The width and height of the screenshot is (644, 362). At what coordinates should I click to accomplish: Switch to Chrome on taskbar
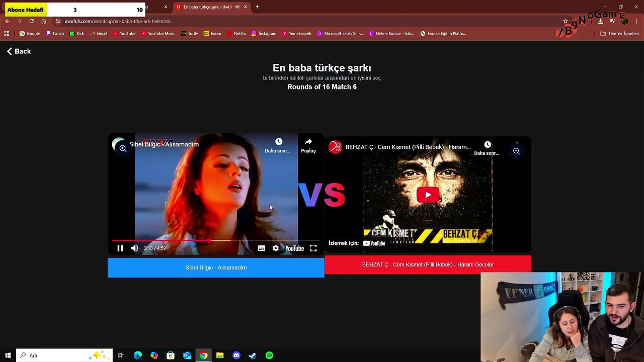[203, 355]
